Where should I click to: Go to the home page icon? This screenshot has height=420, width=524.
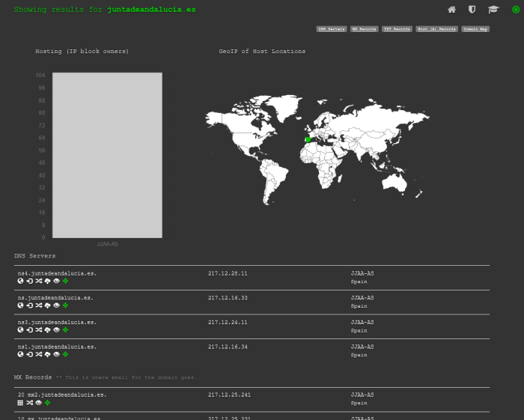pos(451,10)
